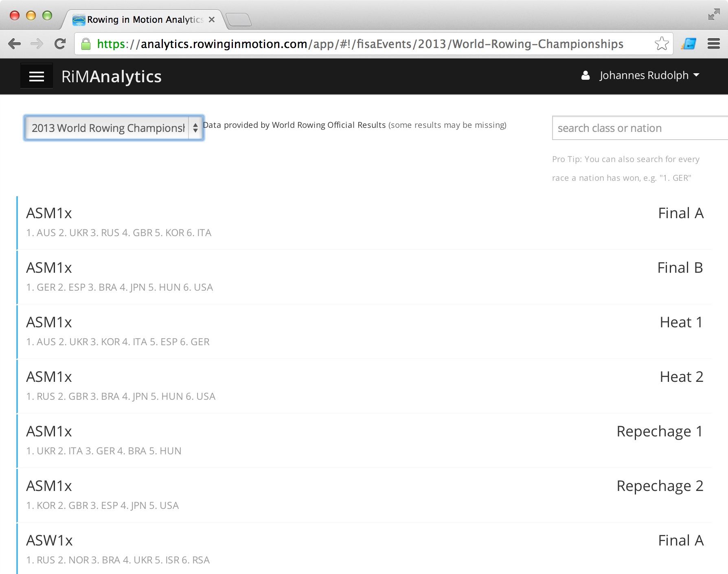Image resolution: width=728 pixels, height=574 pixels.
Task: Open the ASM1x Repechage 2 race
Action: point(364,495)
